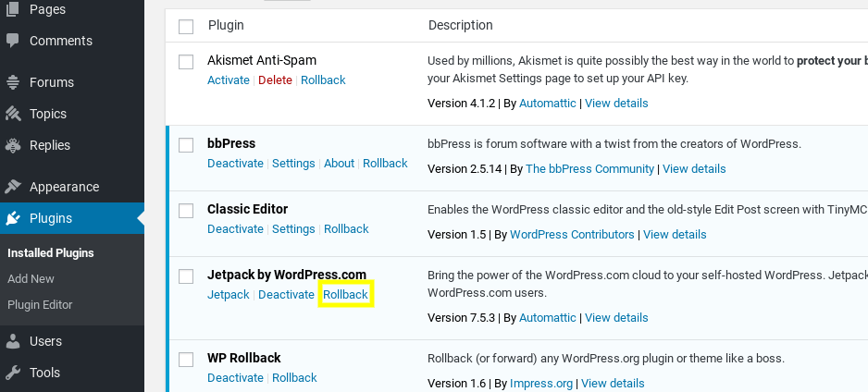Open the bbPress About link

339,164
